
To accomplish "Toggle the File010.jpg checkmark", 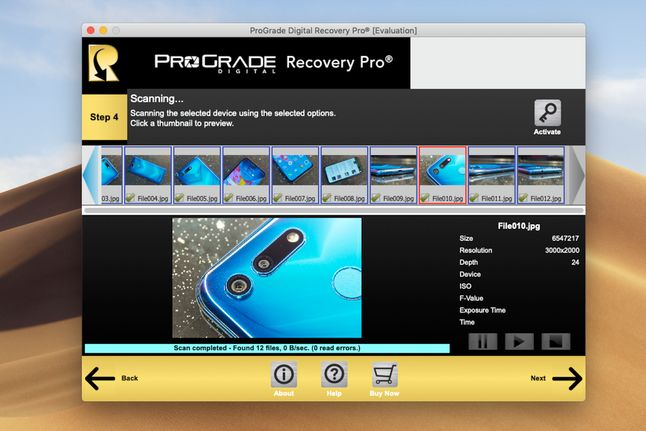I will 425,198.
